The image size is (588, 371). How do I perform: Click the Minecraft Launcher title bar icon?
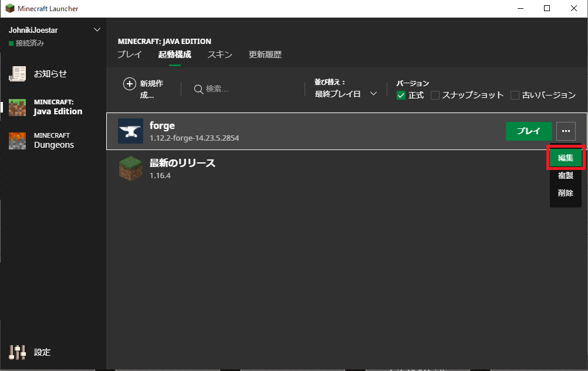(x=10, y=8)
